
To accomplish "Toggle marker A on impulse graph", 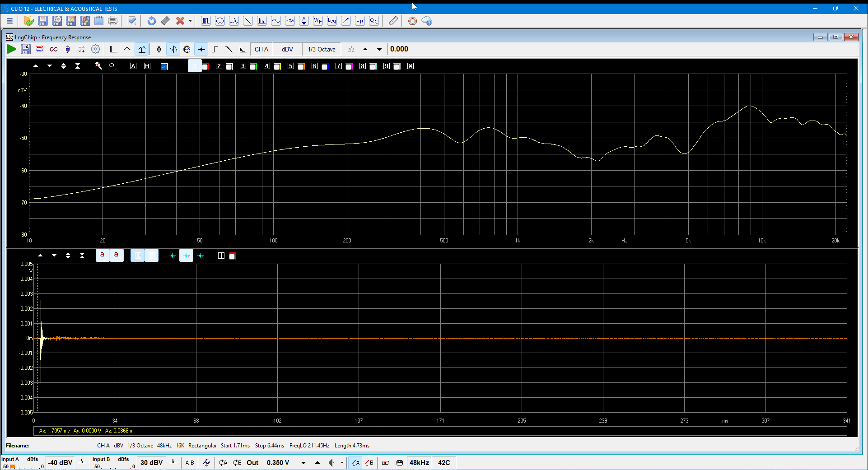I will click(138, 256).
